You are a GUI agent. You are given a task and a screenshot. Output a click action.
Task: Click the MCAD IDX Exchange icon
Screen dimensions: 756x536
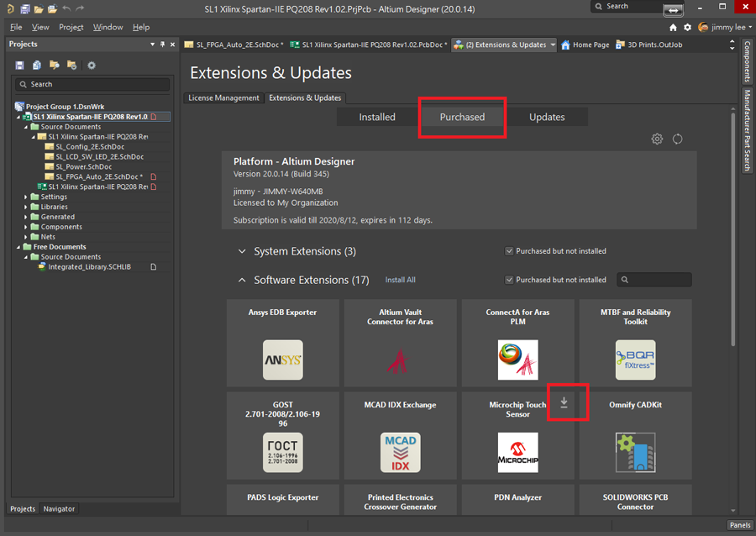coord(400,453)
